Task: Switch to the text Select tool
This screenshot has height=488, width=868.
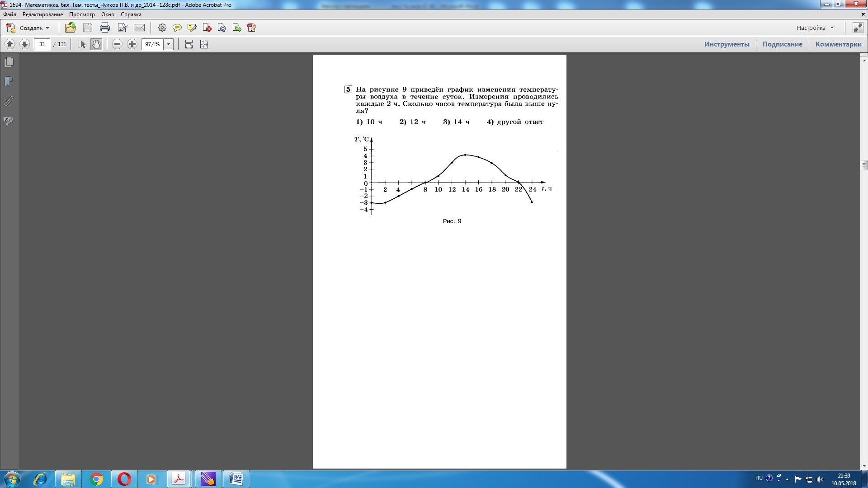Action: pyautogui.click(x=81, y=44)
